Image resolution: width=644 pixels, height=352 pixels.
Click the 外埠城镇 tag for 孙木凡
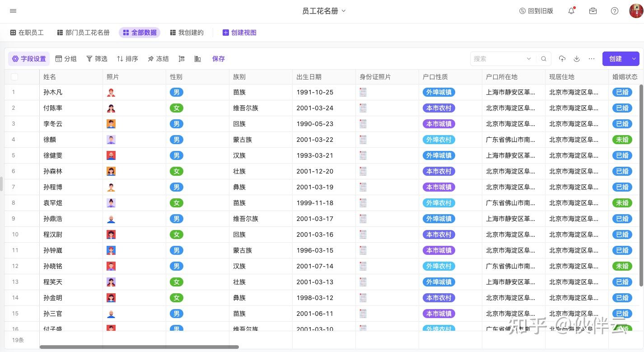pyautogui.click(x=439, y=92)
